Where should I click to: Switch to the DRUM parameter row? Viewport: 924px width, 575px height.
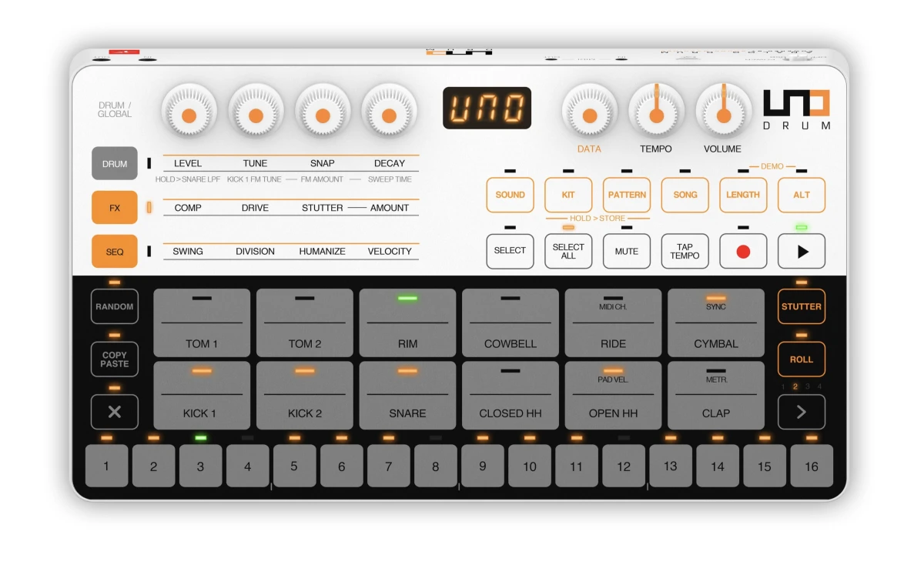point(114,163)
